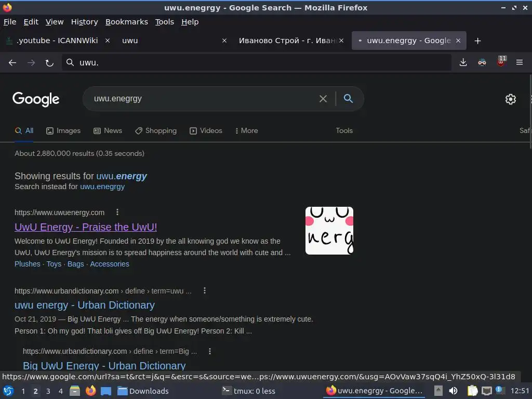
Task: Open the Tools menu in menu bar
Action: click(x=165, y=22)
